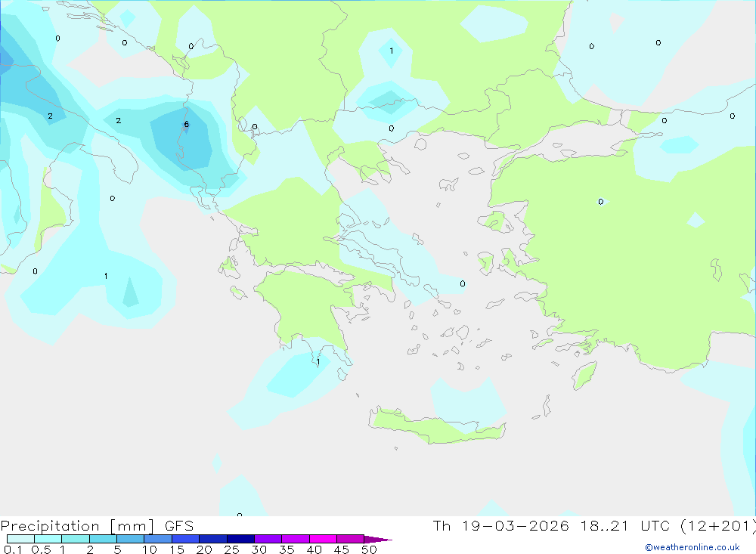The image size is (756, 554).
Task: Select the 2–5 mm legend color swatch
Action: pos(103,539)
